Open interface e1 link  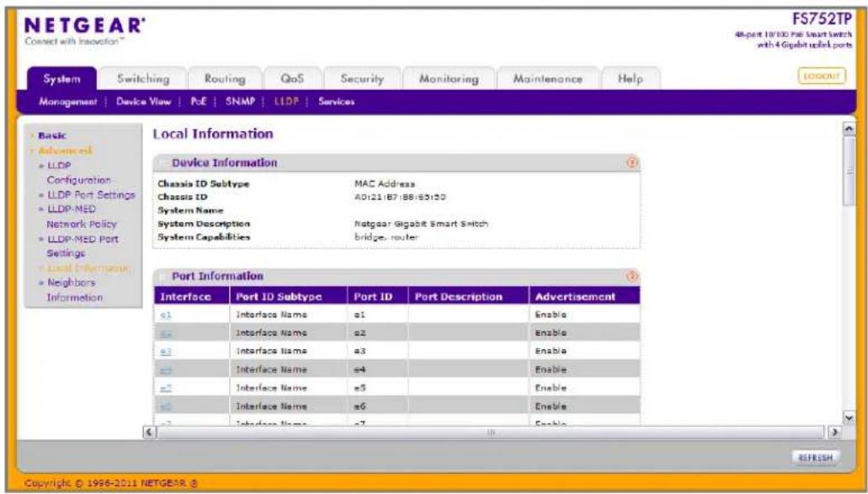click(166, 315)
